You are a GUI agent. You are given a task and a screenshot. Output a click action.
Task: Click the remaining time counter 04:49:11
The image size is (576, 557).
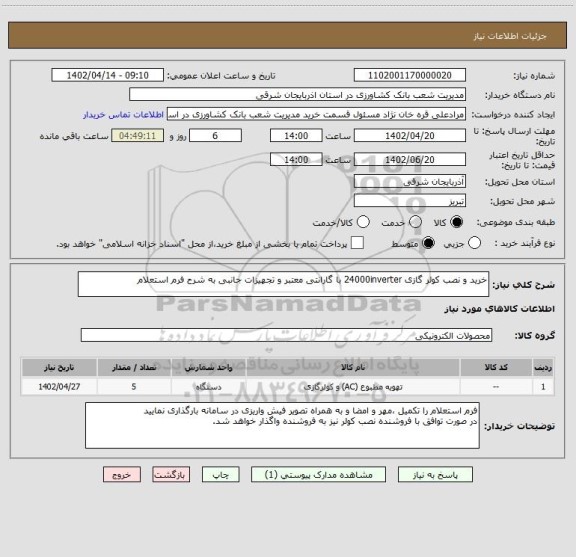[x=137, y=136]
